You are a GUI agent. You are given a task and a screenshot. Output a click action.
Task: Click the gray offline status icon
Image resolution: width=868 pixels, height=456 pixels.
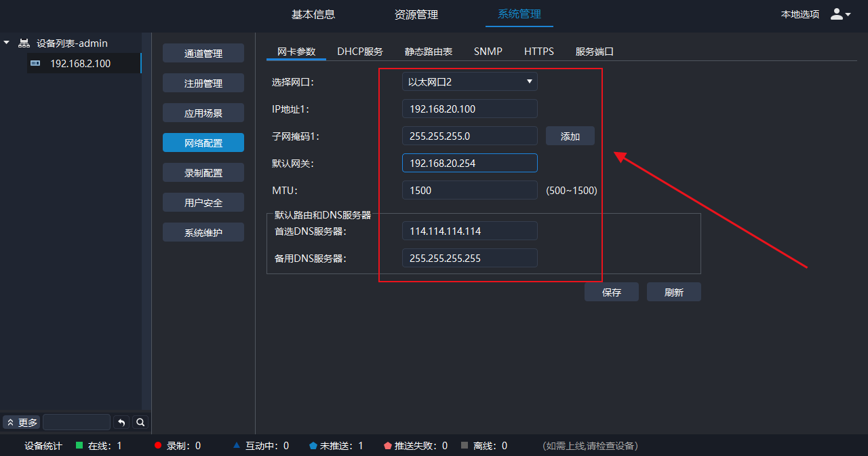pyautogui.click(x=465, y=446)
